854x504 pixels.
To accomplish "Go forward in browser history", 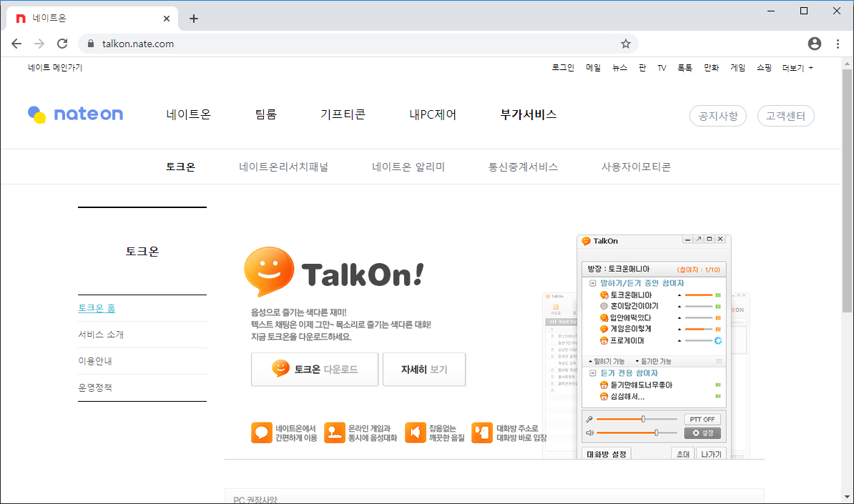I will [39, 44].
